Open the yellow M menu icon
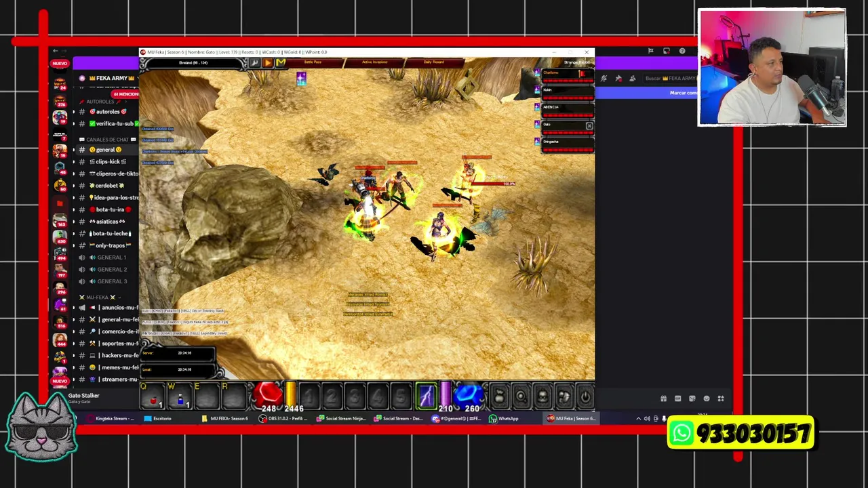 click(x=280, y=62)
